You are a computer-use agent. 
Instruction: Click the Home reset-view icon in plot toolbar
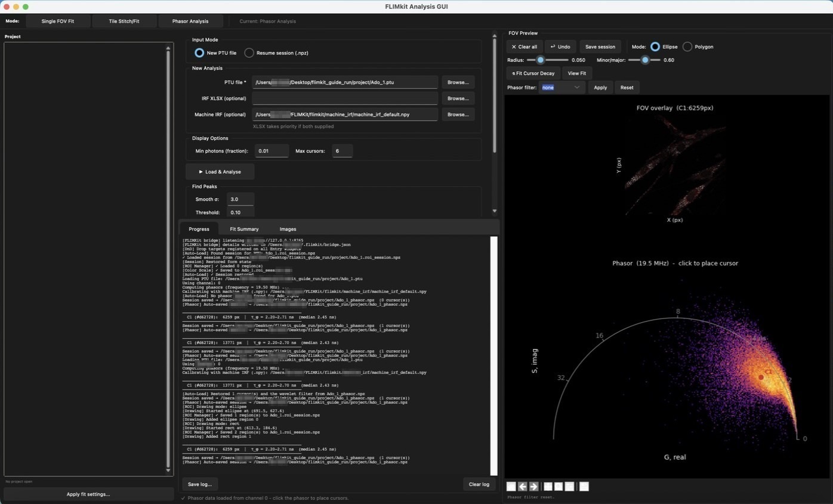511,487
